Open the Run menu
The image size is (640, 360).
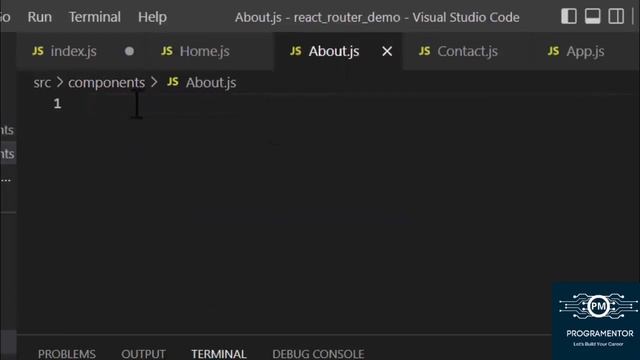(40, 17)
